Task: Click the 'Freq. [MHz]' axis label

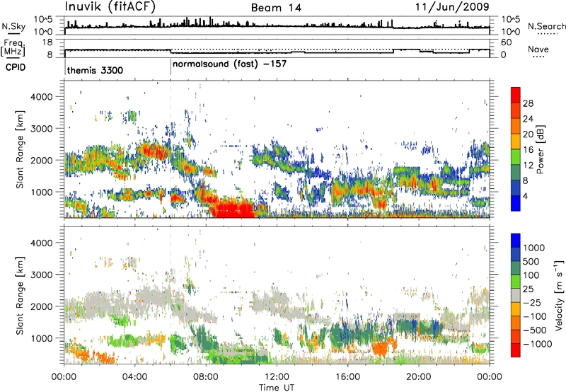Action: [x=13, y=47]
